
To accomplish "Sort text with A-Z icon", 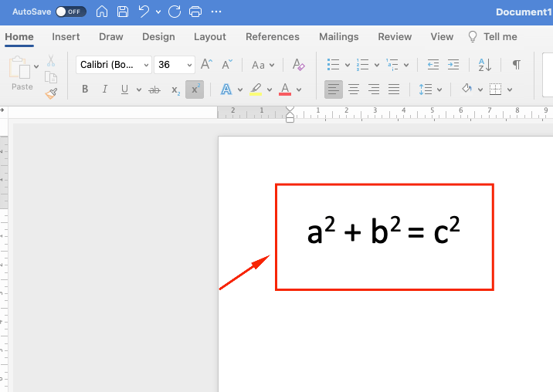I will [485, 65].
